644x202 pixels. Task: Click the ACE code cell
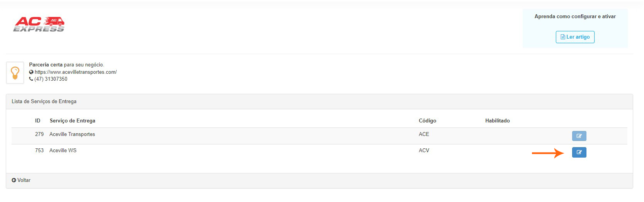pos(424,134)
